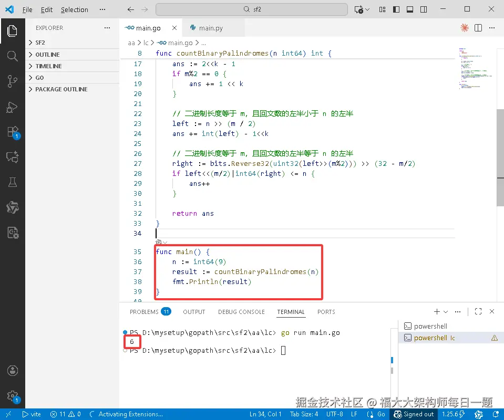Customize layout icon in title bar
The height and width of the screenshot is (420, 504).
tap(382, 9)
